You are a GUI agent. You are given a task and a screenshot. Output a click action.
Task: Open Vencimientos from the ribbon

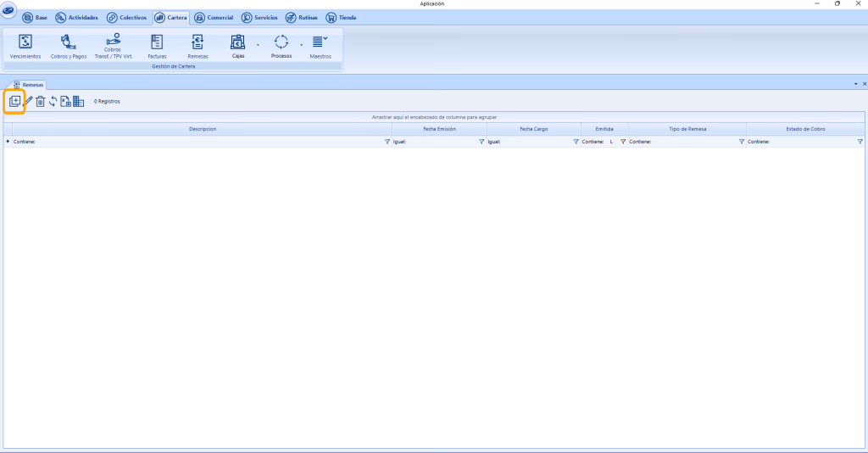[x=25, y=46]
